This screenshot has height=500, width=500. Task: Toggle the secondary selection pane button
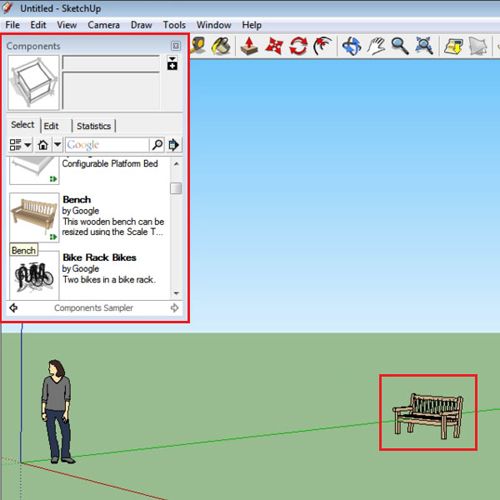[172, 63]
